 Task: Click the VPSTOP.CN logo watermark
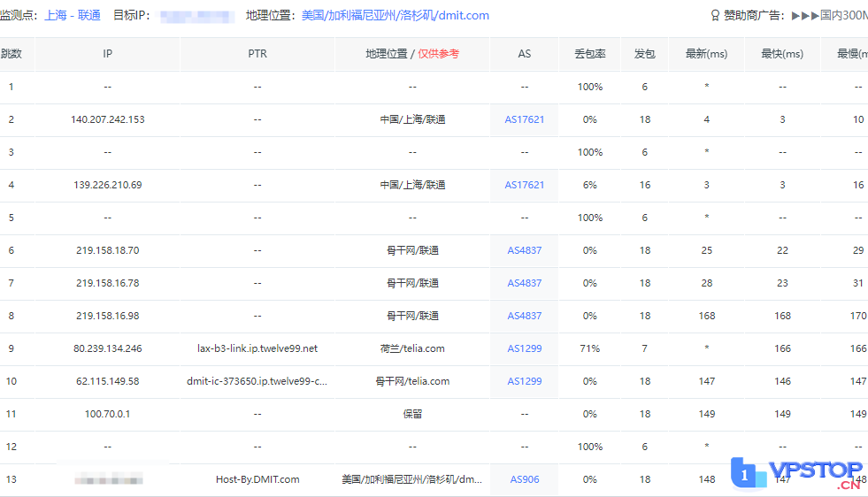tap(796, 474)
